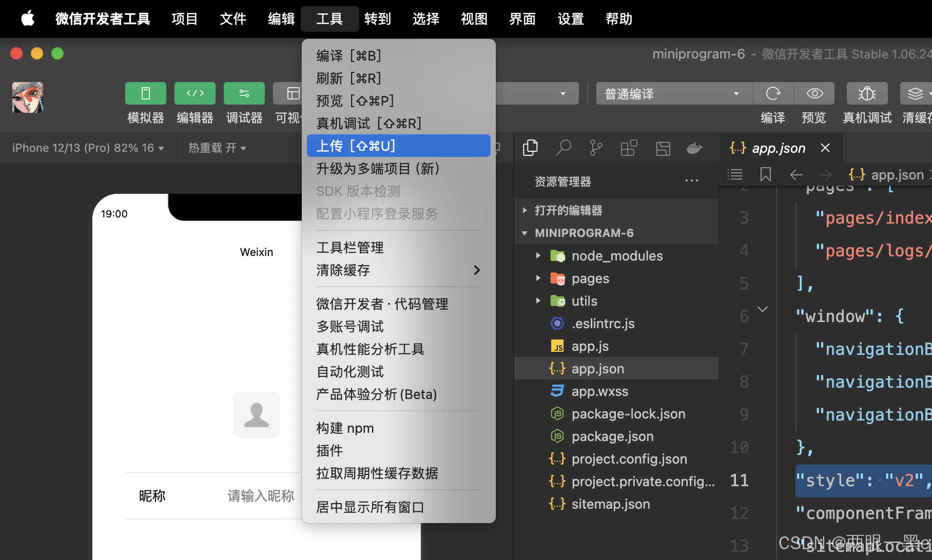Click the real-device debug bug icon
Viewport: 932px width, 560px height.
(867, 93)
